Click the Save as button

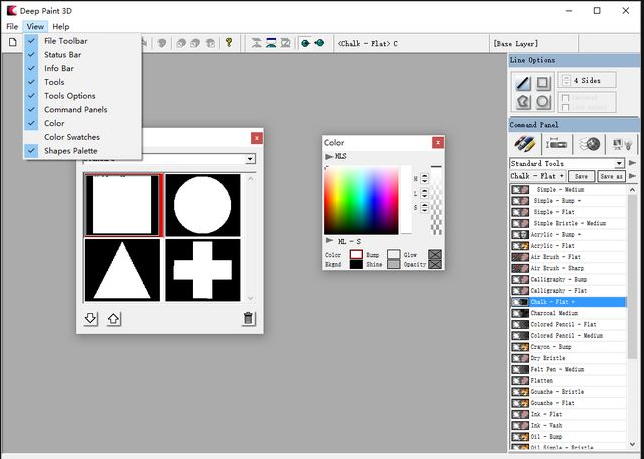point(611,176)
